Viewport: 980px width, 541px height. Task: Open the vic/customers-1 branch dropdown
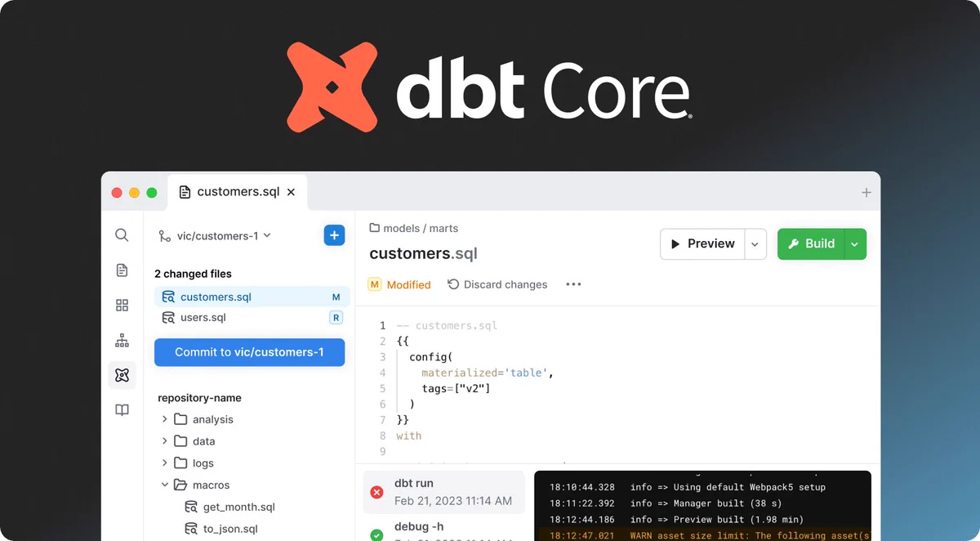pos(225,236)
